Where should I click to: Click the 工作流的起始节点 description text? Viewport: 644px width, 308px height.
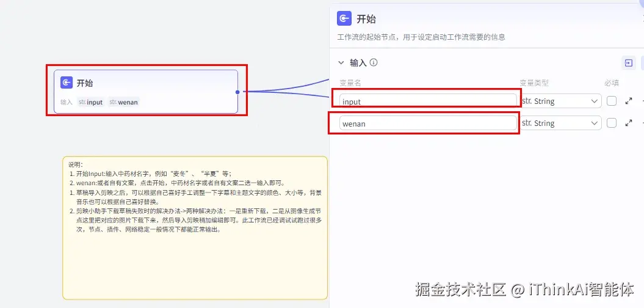tap(421, 37)
